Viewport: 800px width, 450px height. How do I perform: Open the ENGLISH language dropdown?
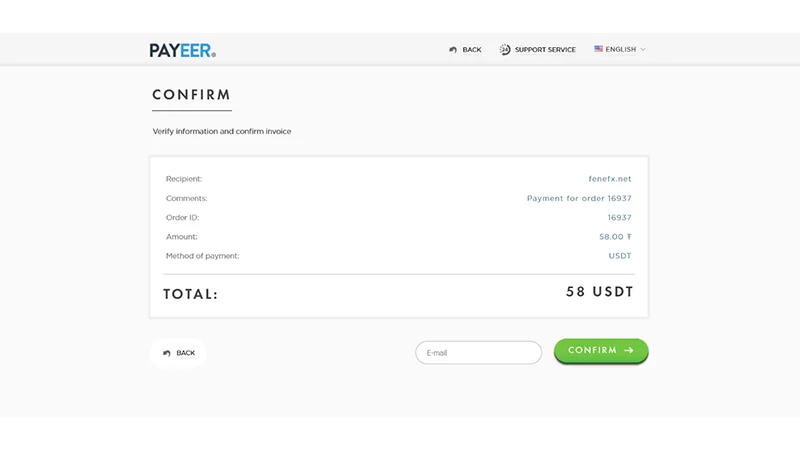tap(620, 49)
